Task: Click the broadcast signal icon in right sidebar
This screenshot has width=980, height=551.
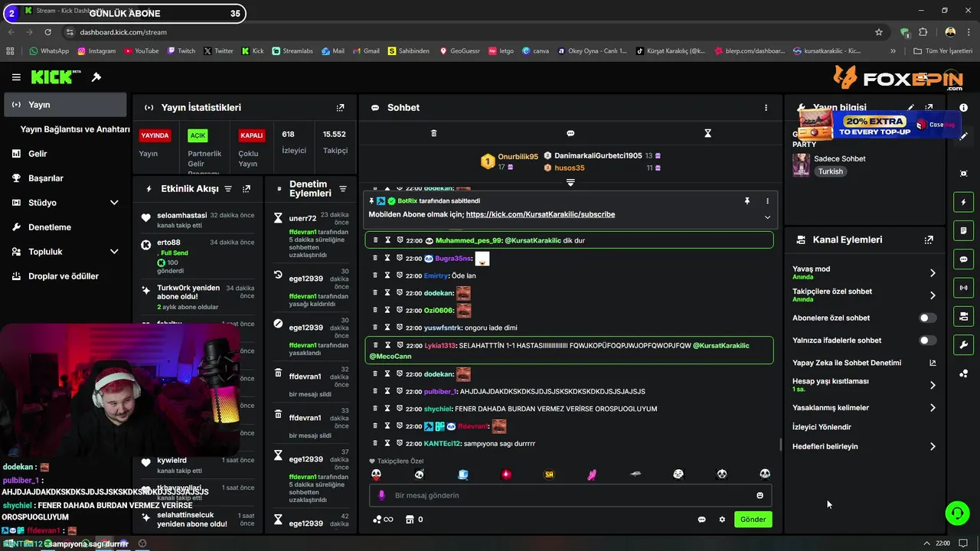Action: (x=963, y=288)
